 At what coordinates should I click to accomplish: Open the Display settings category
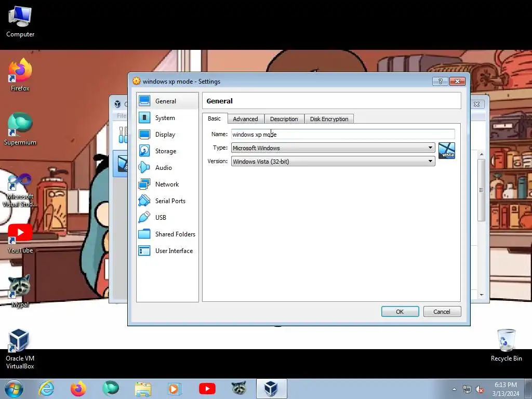coord(167,135)
